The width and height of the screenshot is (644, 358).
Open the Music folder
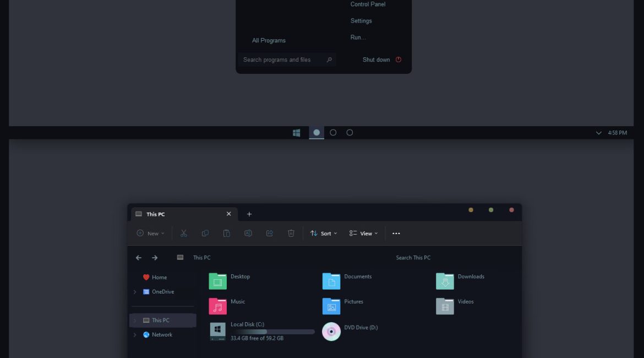(218, 306)
